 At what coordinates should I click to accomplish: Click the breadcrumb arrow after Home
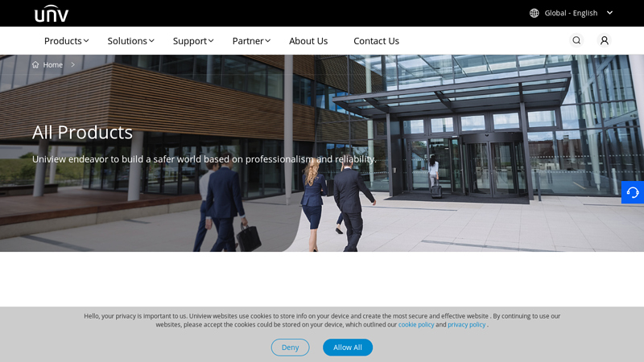pos(72,65)
